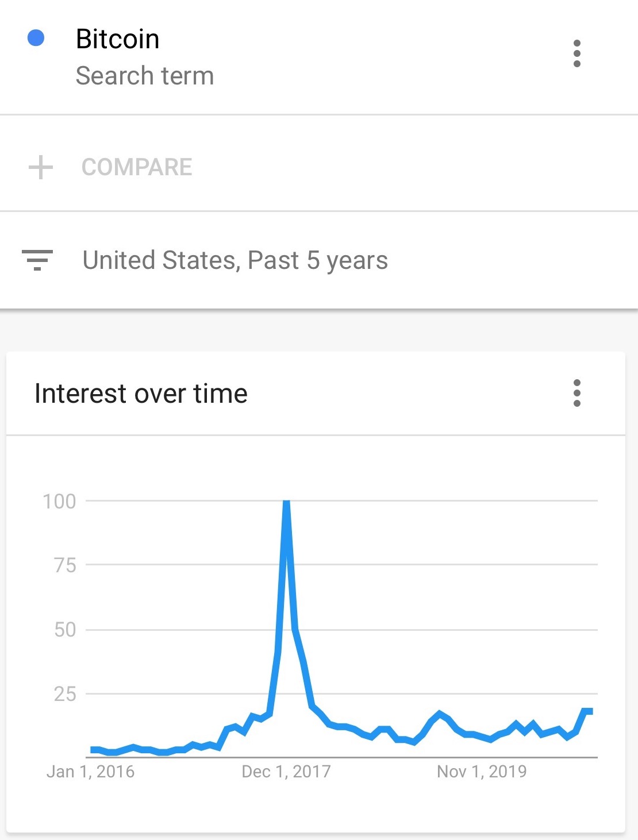Click the "Search term" subtitle under Bitcoin
The height and width of the screenshot is (840, 638).
(145, 76)
